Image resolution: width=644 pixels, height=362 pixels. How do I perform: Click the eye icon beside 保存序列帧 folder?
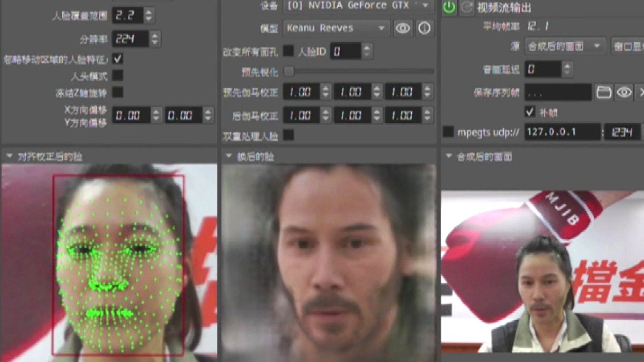pyautogui.click(x=624, y=92)
